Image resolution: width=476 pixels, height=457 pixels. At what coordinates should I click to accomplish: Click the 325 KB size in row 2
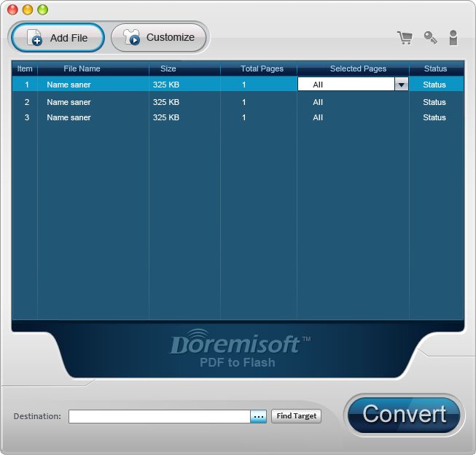tap(166, 102)
